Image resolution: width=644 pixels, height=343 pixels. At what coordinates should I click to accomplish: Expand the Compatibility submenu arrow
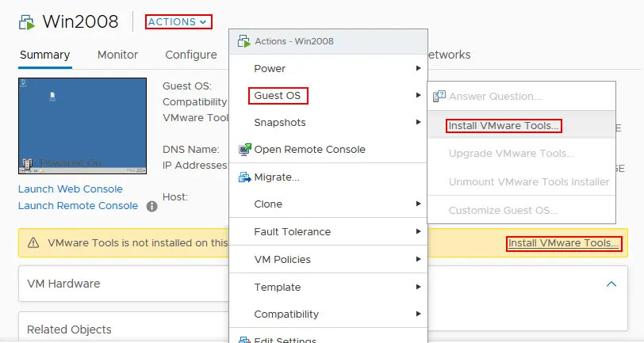click(x=418, y=314)
